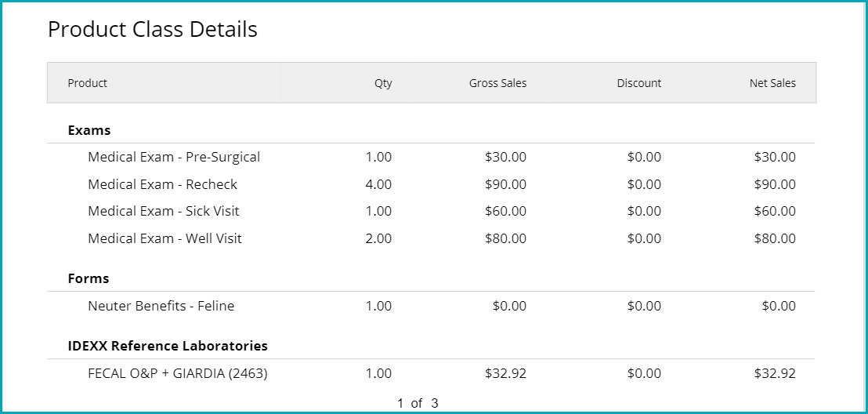Select the Discount column header
This screenshot has width=868, height=414.
pyautogui.click(x=638, y=83)
